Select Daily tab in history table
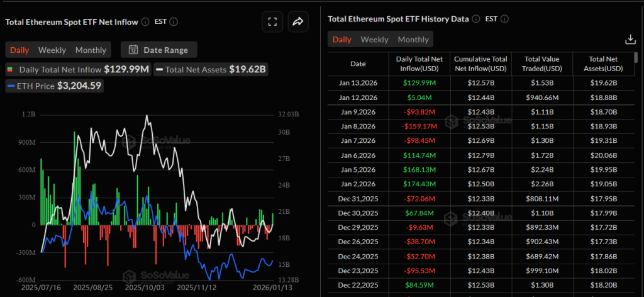Viewport: 644px width, 297px height. (x=342, y=40)
